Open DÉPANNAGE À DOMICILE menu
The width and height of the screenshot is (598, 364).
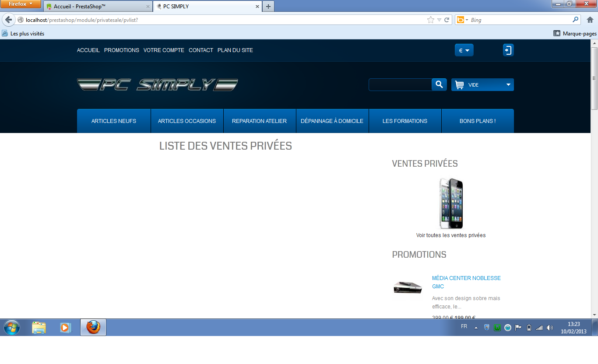(x=332, y=121)
